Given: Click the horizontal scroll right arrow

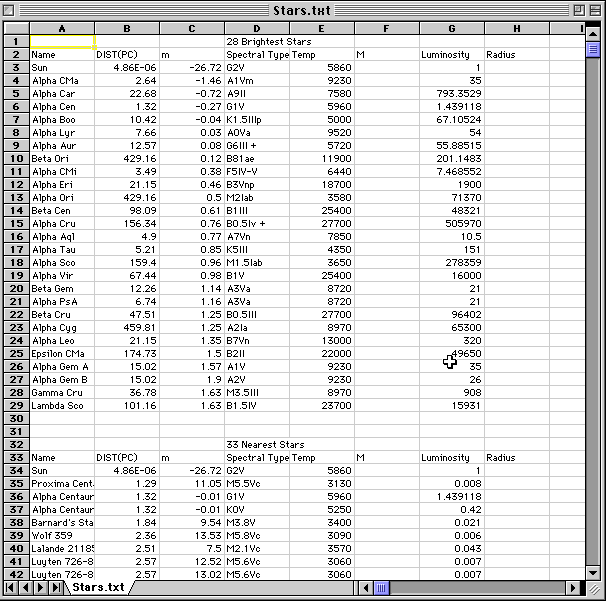Looking at the screenshot, I should (573, 588).
